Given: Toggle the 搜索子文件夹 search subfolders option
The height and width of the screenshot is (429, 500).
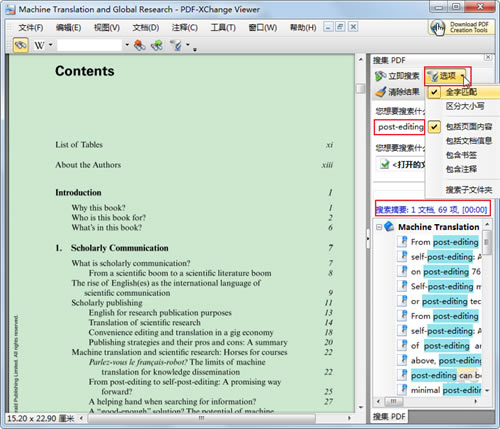Looking at the screenshot, I should (x=464, y=190).
